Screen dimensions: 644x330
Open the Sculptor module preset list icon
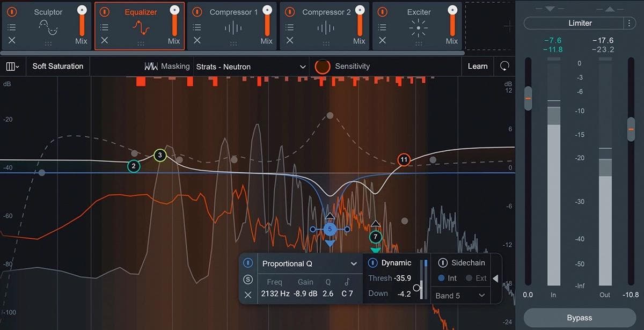point(12,27)
